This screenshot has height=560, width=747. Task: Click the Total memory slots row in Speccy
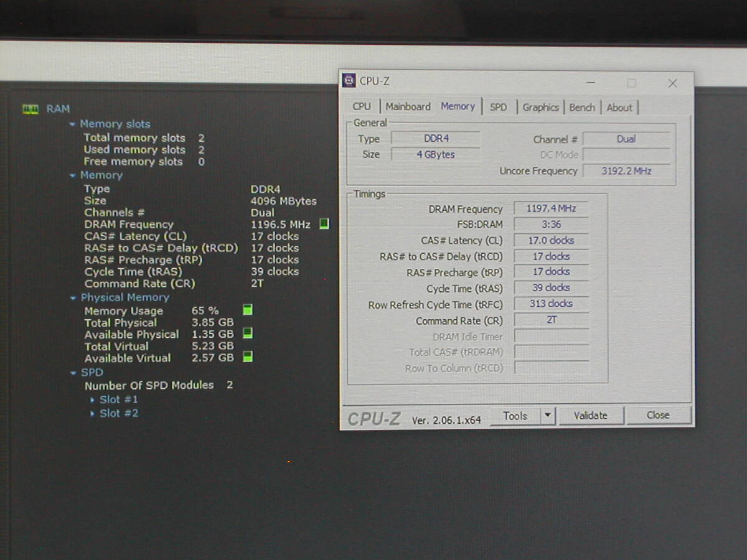tap(144, 138)
